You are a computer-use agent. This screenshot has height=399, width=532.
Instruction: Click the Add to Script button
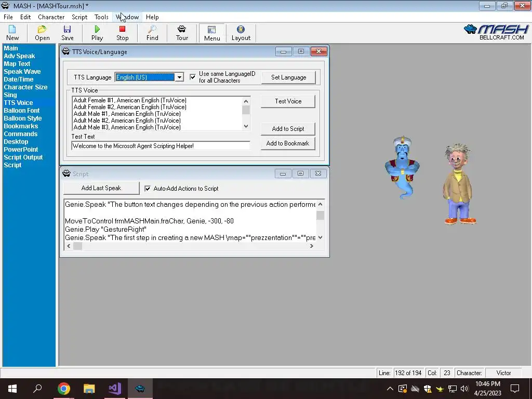click(x=288, y=129)
